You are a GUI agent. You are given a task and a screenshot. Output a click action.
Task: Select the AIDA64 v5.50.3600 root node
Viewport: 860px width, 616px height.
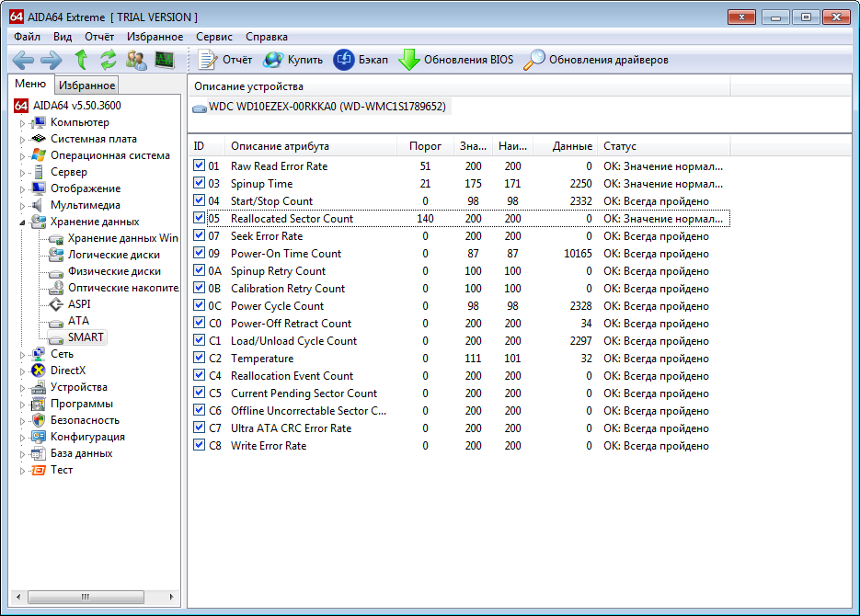(76, 105)
